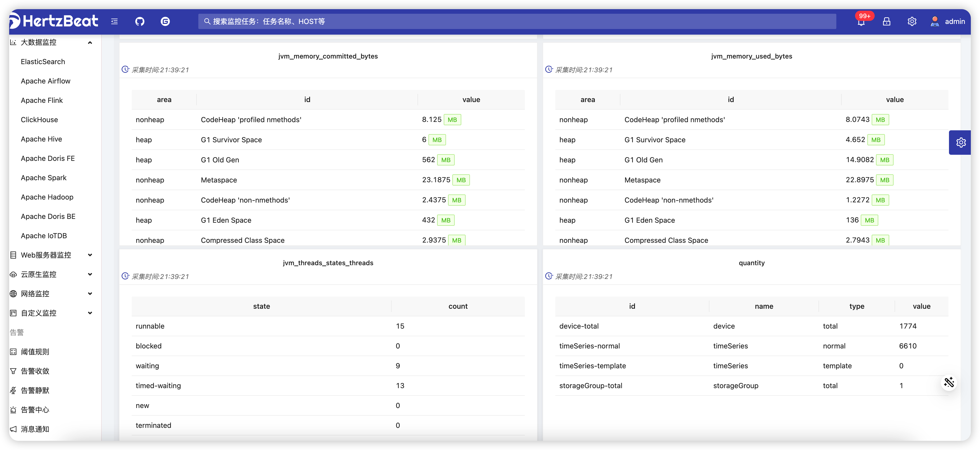Viewport: 980px width, 450px height.
Task: Open 告警中心 alert center page
Action: pos(35,410)
